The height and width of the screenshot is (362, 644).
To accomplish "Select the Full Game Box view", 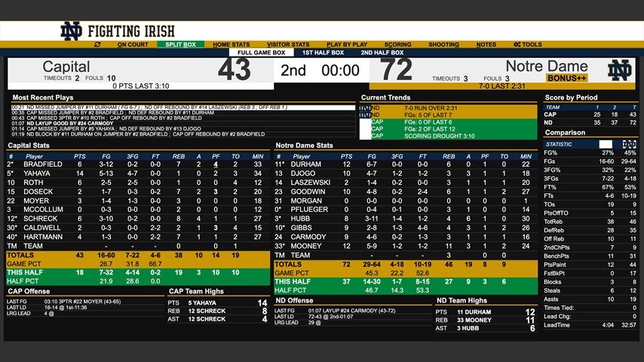I will click(261, 53).
